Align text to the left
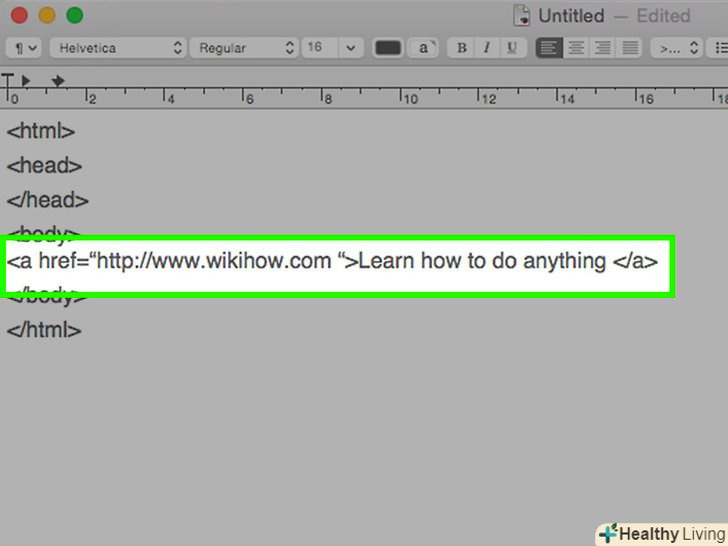Image resolution: width=728 pixels, height=546 pixels. [x=549, y=48]
